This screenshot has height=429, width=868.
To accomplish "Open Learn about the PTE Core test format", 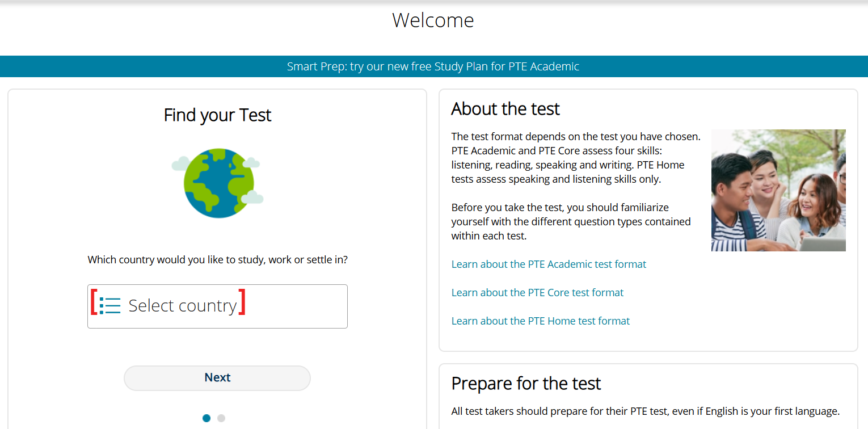I will pyautogui.click(x=537, y=293).
